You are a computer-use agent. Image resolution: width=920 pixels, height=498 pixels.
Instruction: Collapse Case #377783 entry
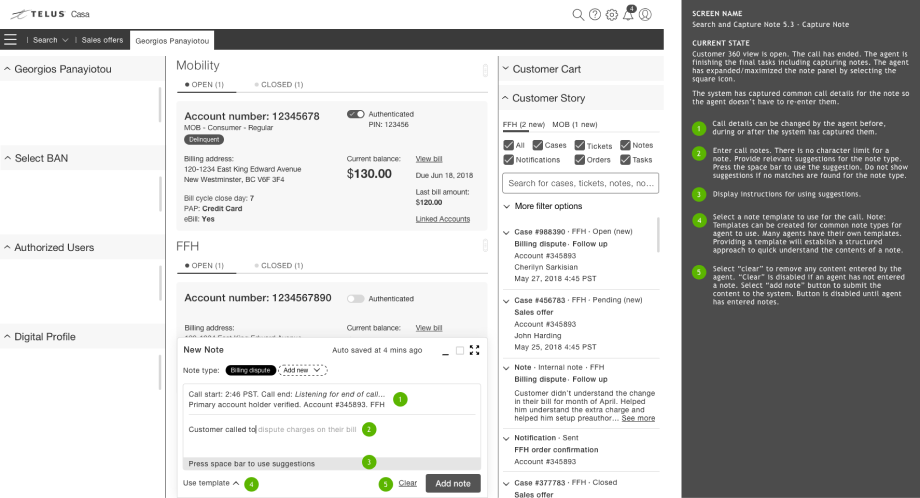click(506, 483)
